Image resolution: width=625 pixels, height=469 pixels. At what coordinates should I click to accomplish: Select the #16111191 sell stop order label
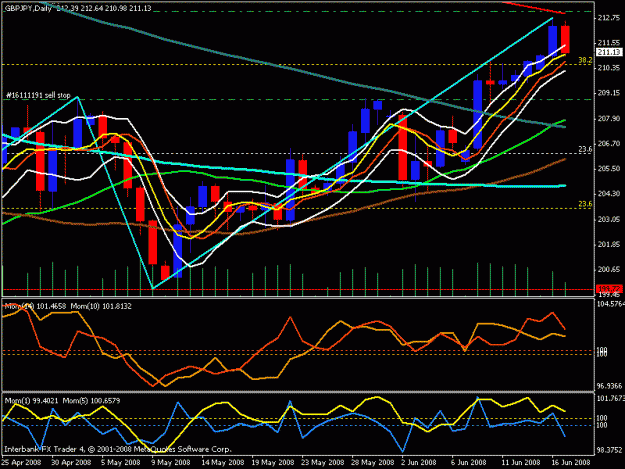38,95
